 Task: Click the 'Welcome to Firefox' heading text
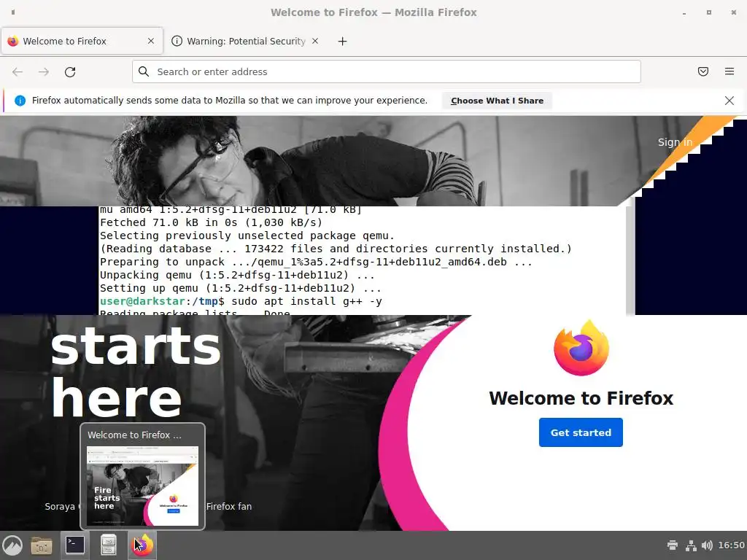pos(581,398)
